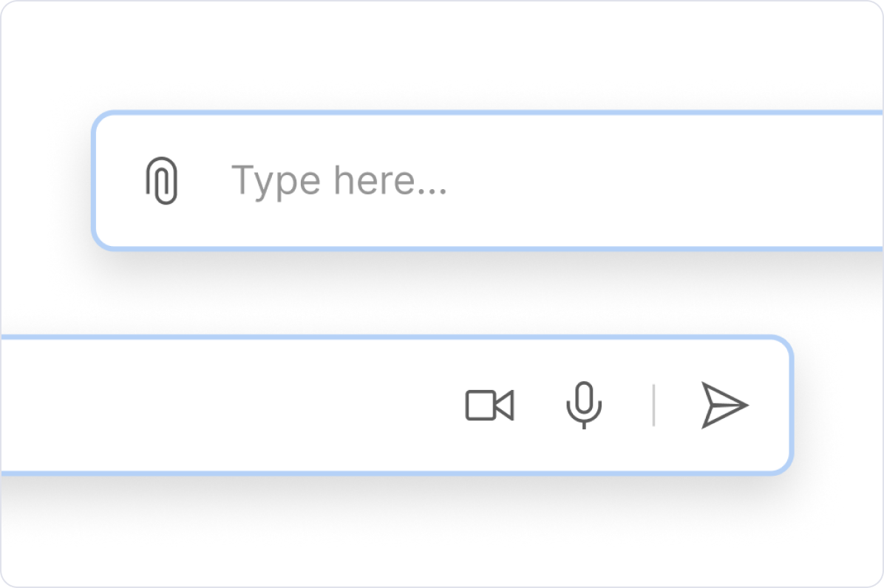The height and width of the screenshot is (588, 884).
Task: Click the microphone icon to record audio
Action: click(584, 405)
